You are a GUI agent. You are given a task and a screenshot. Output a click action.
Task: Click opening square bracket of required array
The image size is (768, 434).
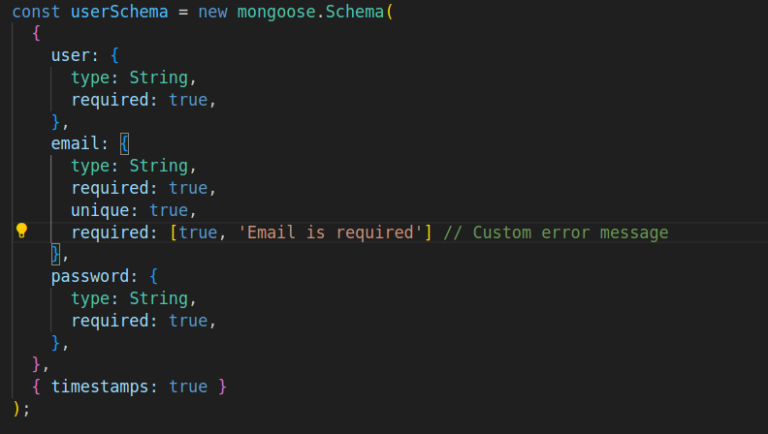pyautogui.click(x=173, y=232)
